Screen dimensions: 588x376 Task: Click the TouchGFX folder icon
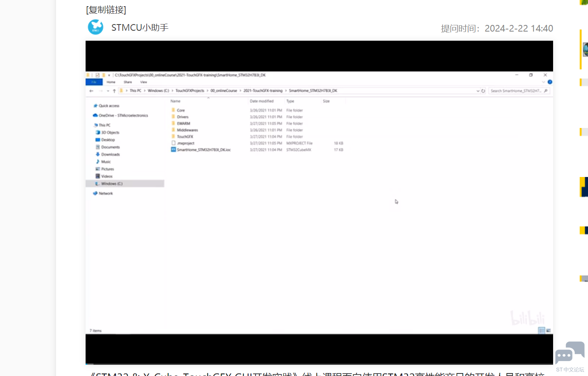(x=173, y=136)
